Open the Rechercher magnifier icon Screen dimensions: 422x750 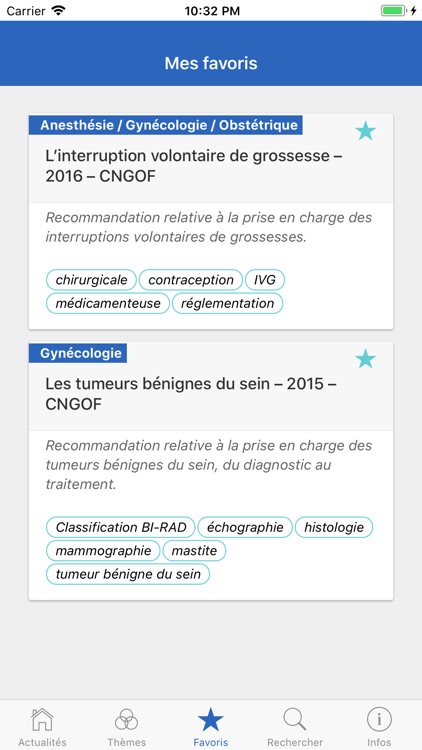point(295,720)
